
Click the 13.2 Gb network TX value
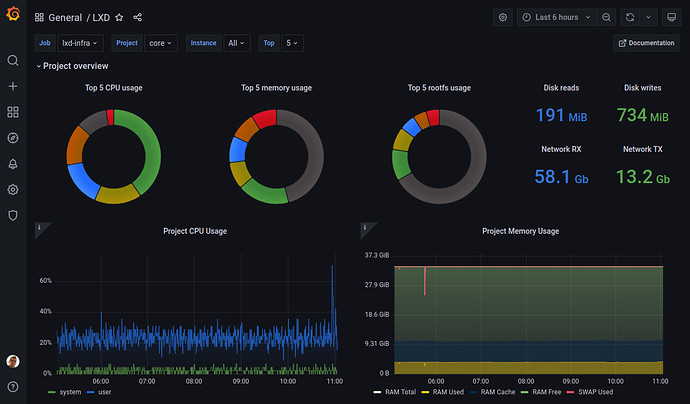tap(642, 177)
